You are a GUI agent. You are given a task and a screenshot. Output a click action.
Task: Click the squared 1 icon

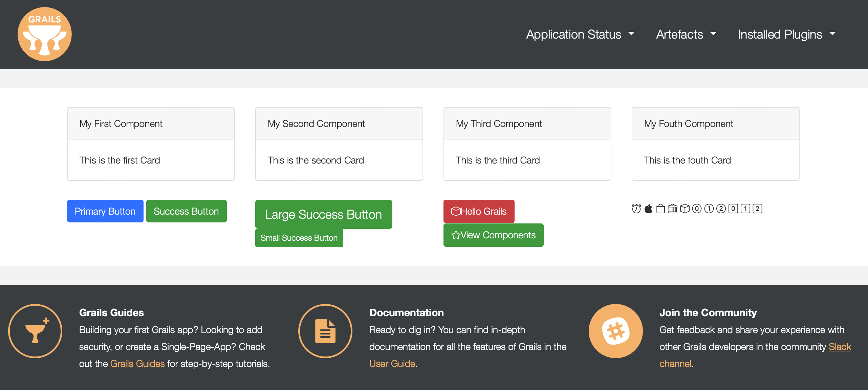(x=745, y=209)
